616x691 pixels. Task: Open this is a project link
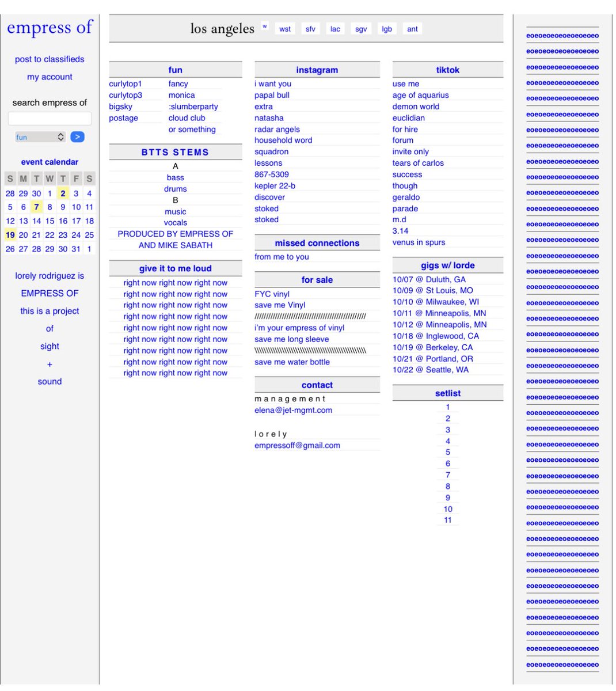tap(50, 311)
